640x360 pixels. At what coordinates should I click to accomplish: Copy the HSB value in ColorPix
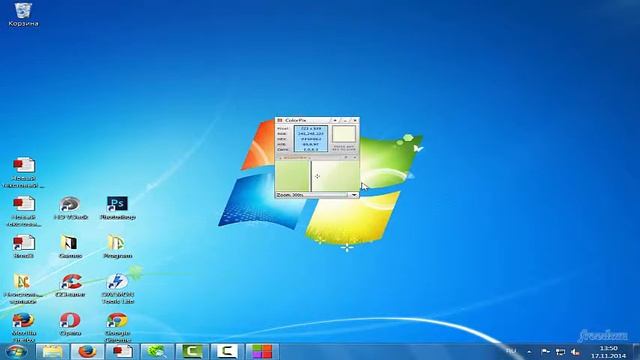click(311, 144)
